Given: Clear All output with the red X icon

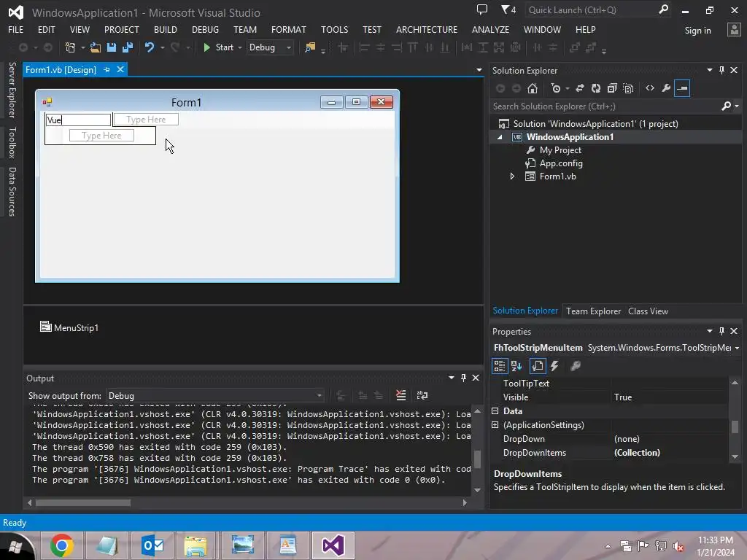Looking at the screenshot, I should tap(401, 395).
